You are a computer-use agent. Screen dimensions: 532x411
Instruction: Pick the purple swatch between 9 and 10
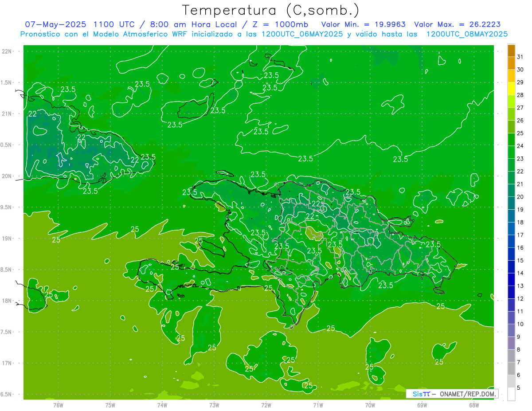[511, 330]
